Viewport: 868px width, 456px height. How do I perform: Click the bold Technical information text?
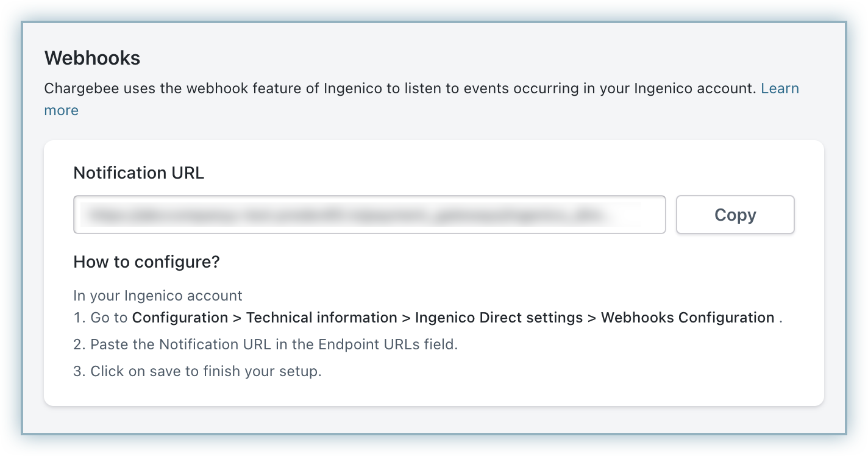tap(321, 318)
